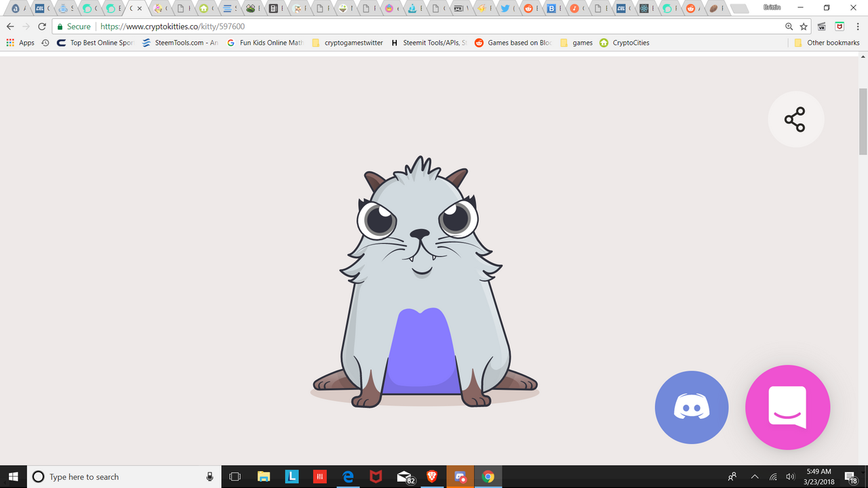868x488 pixels.
Task: Open Brave browser from the taskbar
Action: pos(432,476)
